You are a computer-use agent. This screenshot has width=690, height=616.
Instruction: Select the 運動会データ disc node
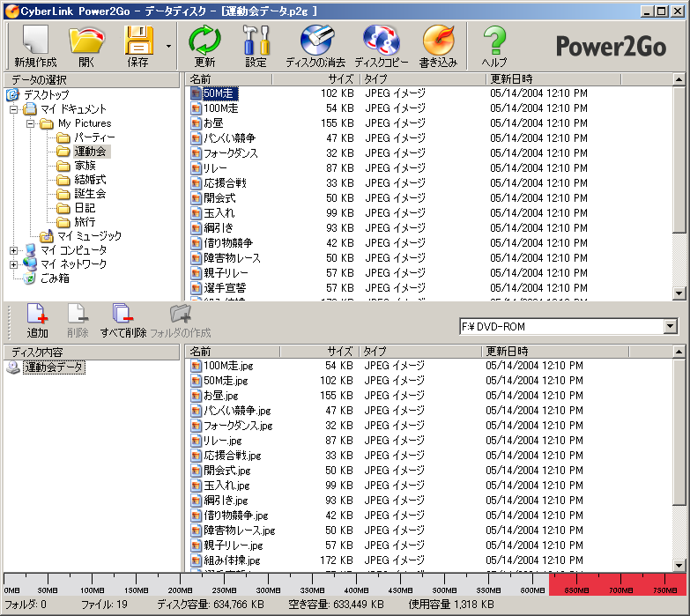pyautogui.click(x=54, y=367)
